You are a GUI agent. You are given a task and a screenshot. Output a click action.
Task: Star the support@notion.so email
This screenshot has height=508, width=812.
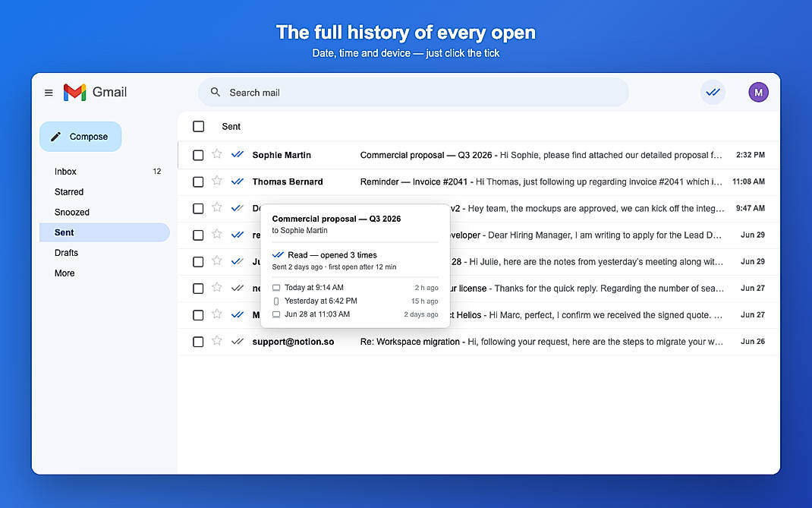click(217, 341)
